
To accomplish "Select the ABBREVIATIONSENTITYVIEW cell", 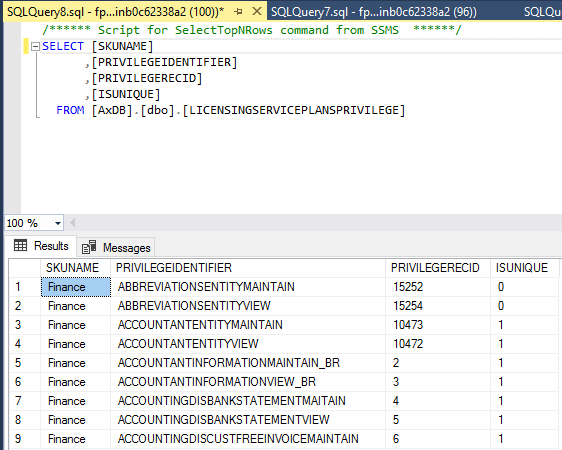I will click(x=248, y=306).
